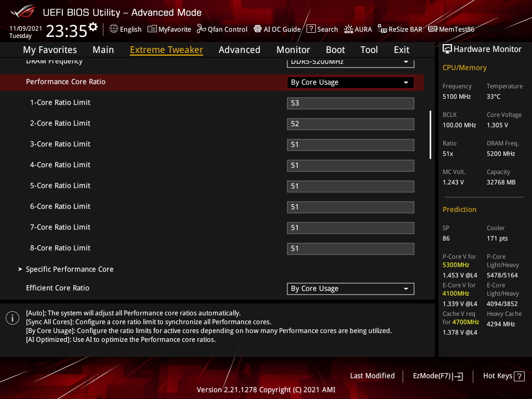Click the info icon in help area
This screenshot has height=399, width=532.
point(12,318)
